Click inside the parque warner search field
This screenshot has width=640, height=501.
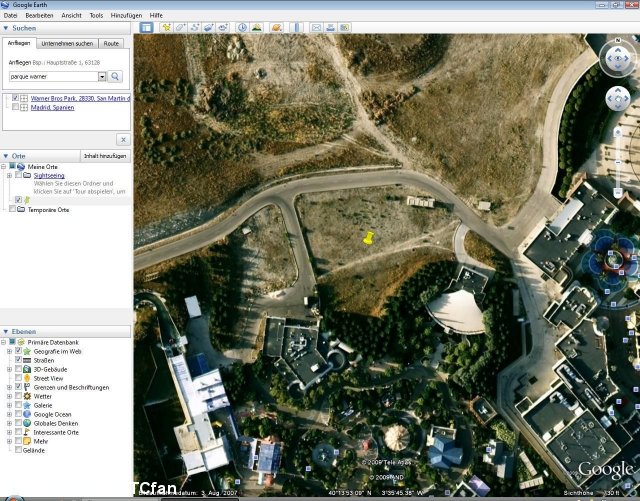click(53, 77)
